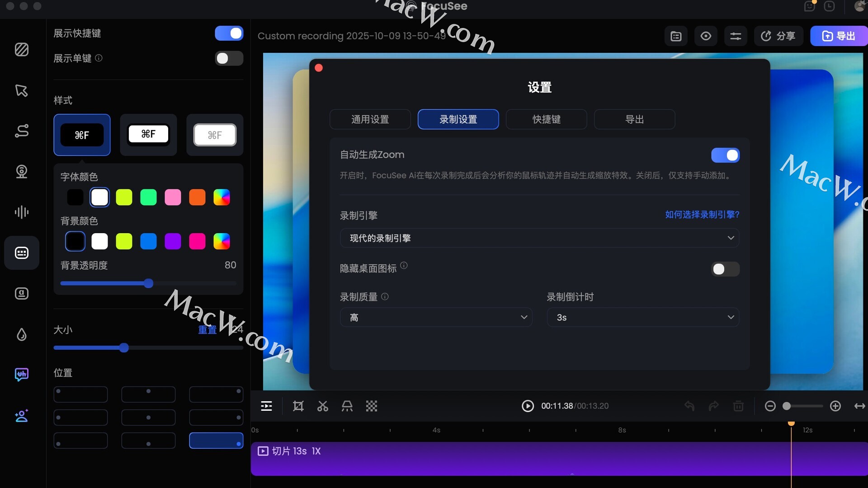Turn on 隐藏桌面图标 switch
868x488 pixels.
(725, 269)
